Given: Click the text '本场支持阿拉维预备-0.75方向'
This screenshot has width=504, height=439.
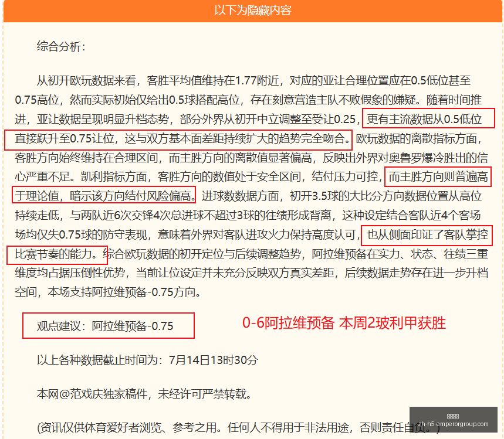Looking at the screenshot, I should coord(121,292).
